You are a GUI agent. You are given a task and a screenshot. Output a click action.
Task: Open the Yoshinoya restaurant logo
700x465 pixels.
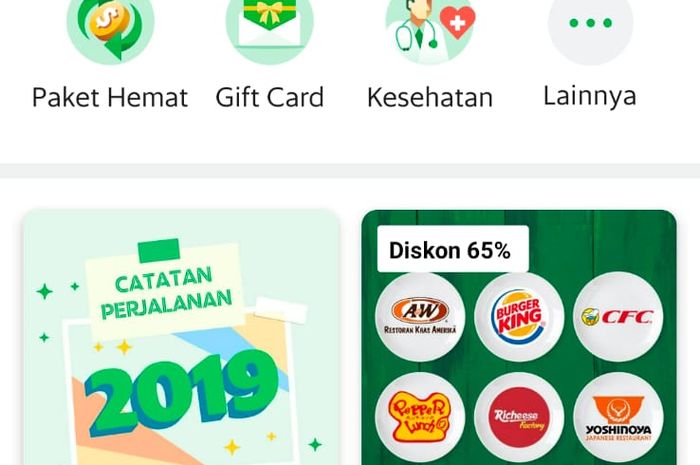coord(618,417)
